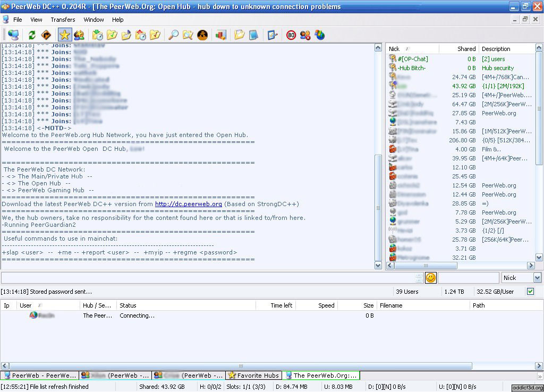This screenshot has width=544, height=392.
Task: Open the Favorite Users list
Action: pyautogui.click(x=79, y=35)
